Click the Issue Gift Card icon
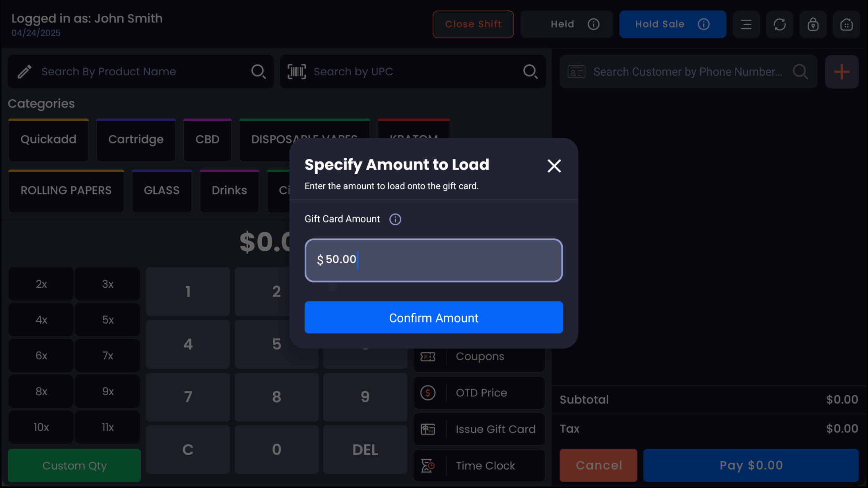Image resolution: width=868 pixels, height=488 pixels. 428,429
